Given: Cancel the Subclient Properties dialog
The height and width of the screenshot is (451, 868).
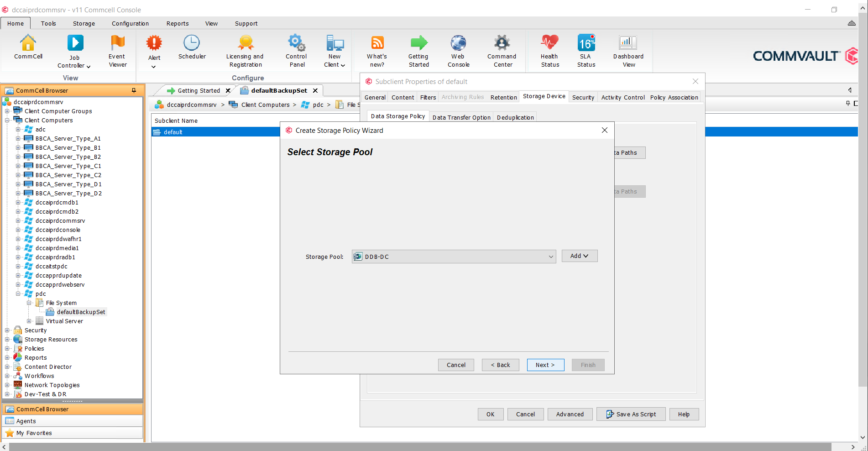Looking at the screenshot, I should point(525,414).
